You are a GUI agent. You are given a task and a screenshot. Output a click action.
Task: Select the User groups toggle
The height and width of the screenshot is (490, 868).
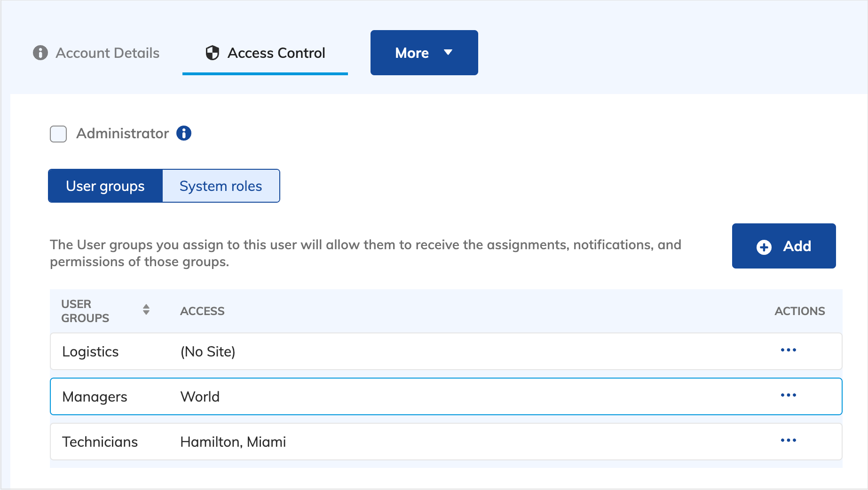pos(105,186)
